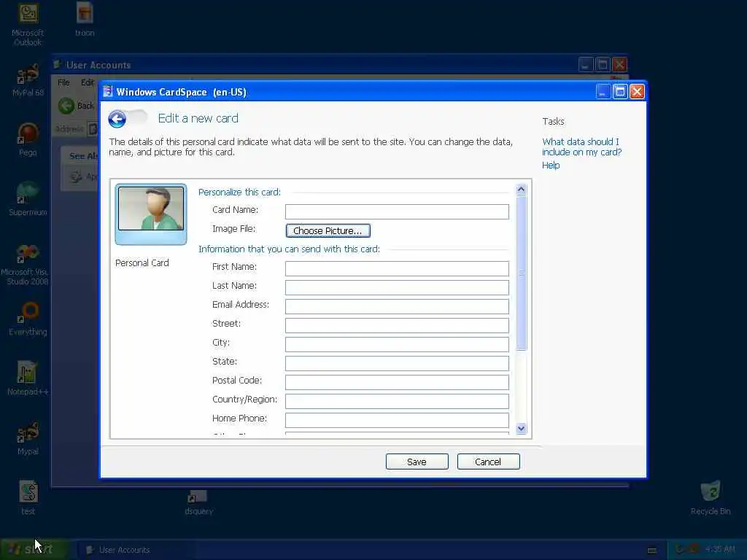Select the Postal Code field

pyautogui.click(x=397, y=382)
